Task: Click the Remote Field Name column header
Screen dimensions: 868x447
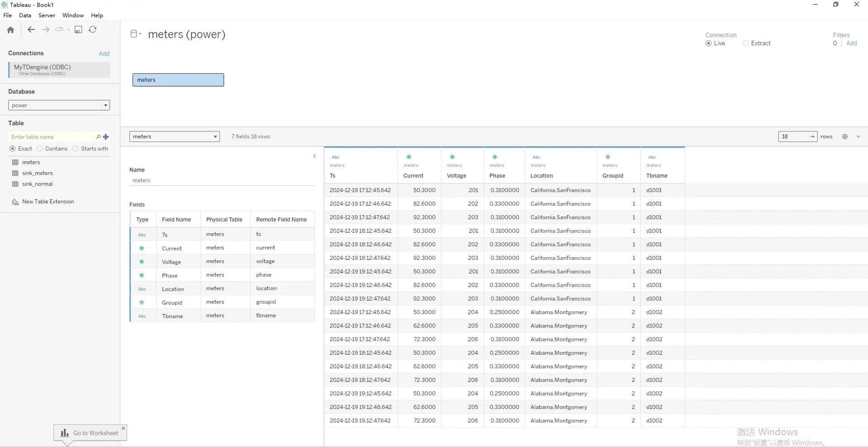Action: click(x=281, y=220)
